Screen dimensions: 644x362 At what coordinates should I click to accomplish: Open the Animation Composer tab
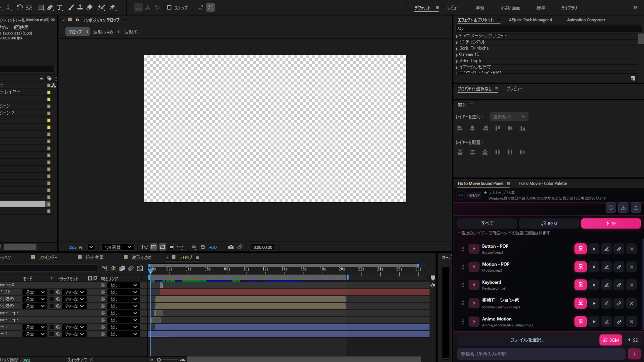[586, 20]
